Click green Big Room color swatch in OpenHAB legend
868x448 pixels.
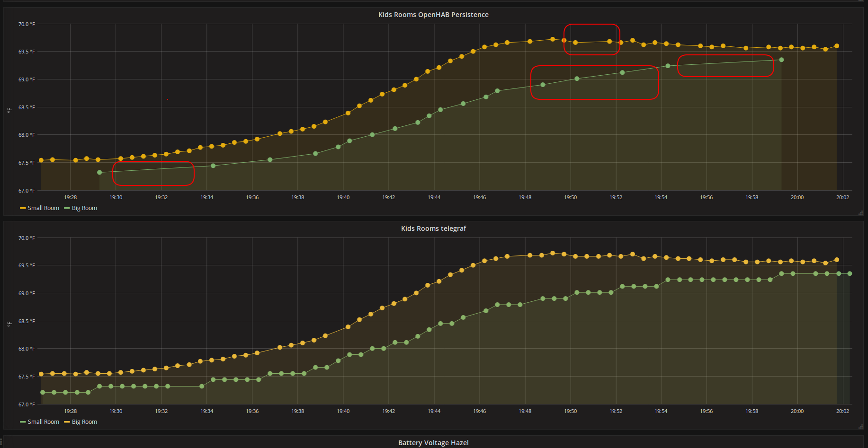pos(67,208)
